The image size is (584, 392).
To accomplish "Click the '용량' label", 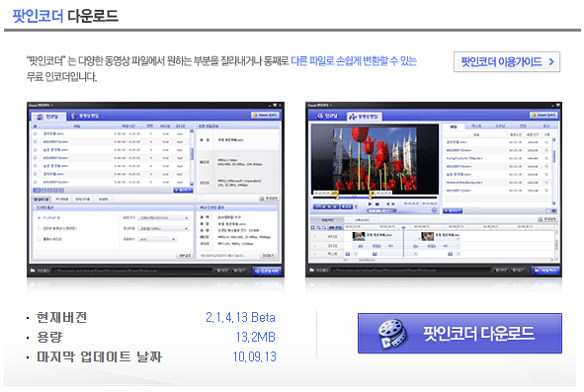I will tap(49, 338).
